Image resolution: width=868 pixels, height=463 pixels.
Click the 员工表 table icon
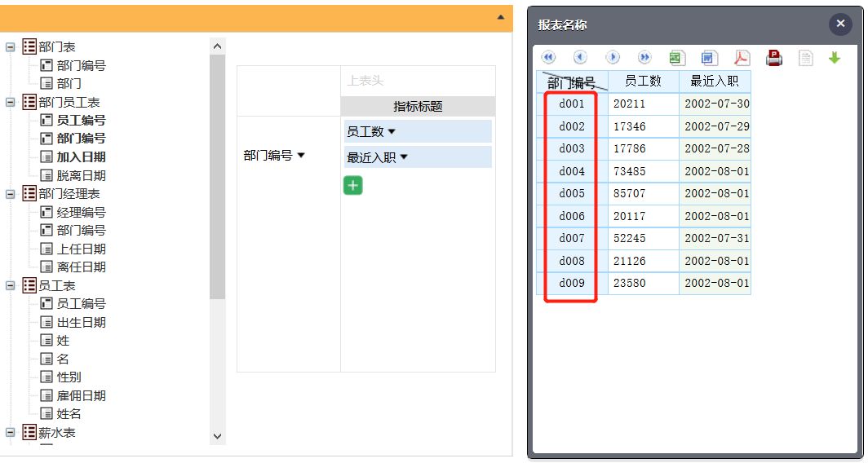click(x=29, y=285)
